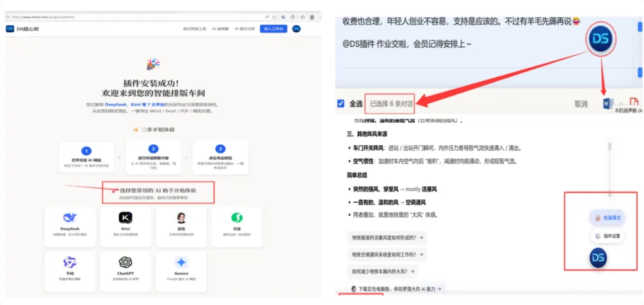
Task: Export selected chats with the Word icon
Action: [608, 103]
